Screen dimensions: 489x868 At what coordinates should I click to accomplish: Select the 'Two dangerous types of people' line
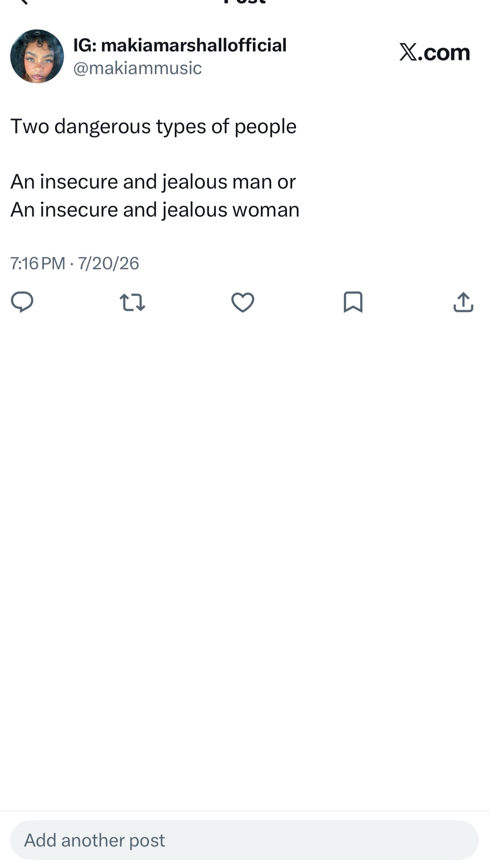click(153, 126)
